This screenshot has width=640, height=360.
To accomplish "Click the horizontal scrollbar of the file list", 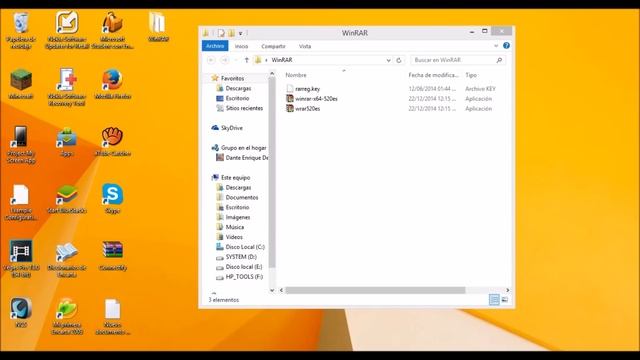I will tap(375, 290).
